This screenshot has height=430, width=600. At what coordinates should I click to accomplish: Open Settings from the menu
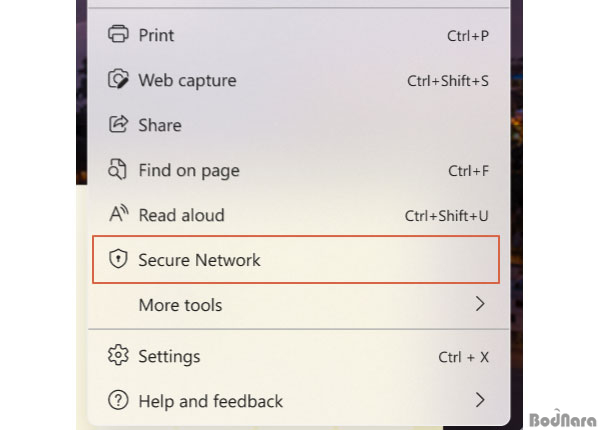[x=298, y=356]
